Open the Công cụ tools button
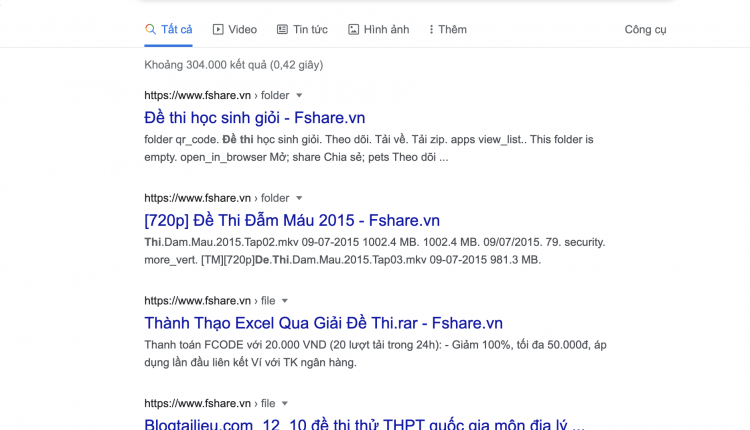 (x=645, y=30)
